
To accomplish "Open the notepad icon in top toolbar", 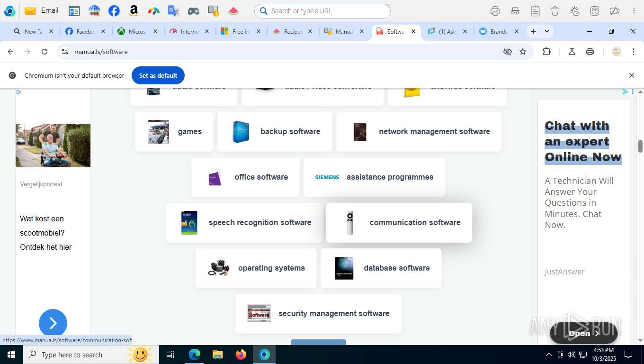I will [535, 11].
